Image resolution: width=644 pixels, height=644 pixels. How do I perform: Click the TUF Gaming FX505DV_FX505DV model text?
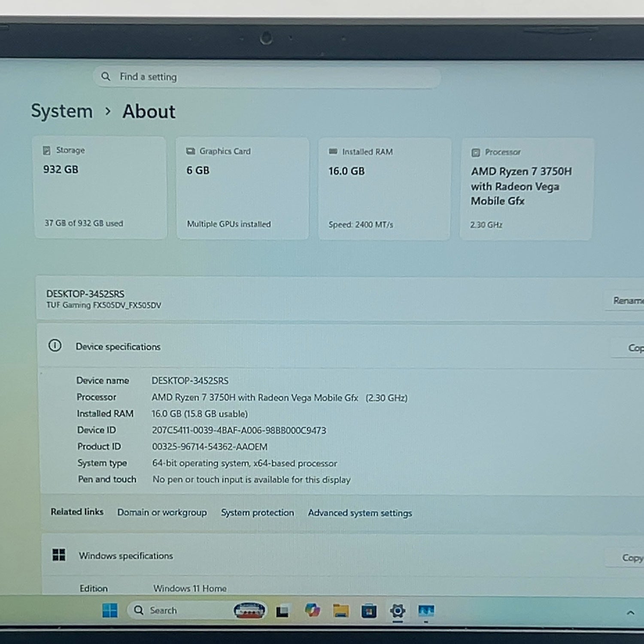point(104,305)
